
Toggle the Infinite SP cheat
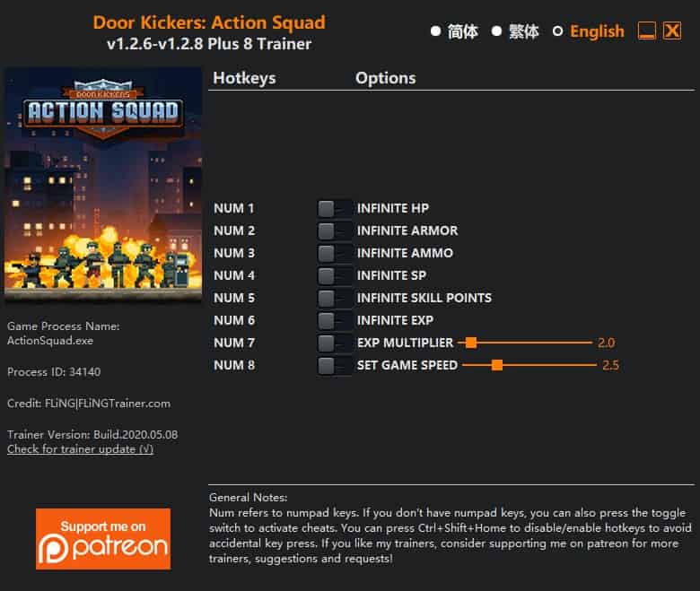coord(334,275)
